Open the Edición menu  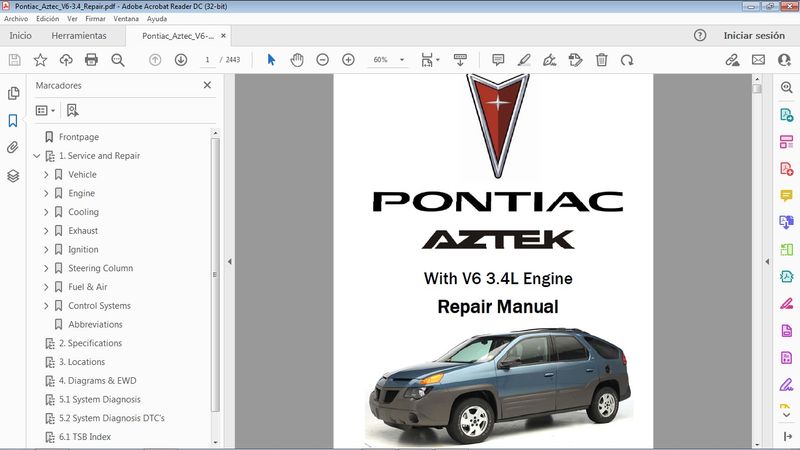click(x=47, y=18)
